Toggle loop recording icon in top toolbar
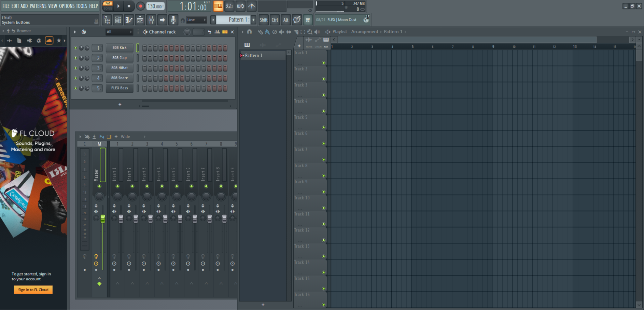644x310 pixels. coord(240,6)
